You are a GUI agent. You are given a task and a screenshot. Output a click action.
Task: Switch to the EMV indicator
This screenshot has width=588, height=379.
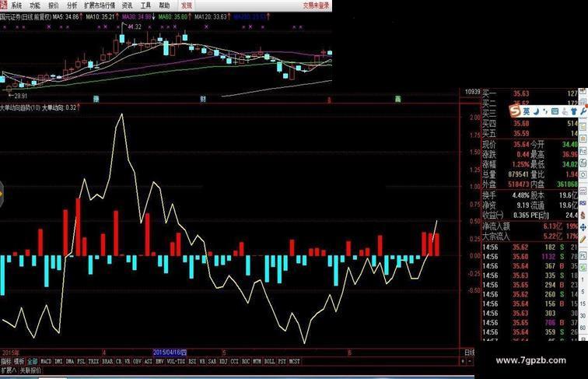tap(159, 361)
